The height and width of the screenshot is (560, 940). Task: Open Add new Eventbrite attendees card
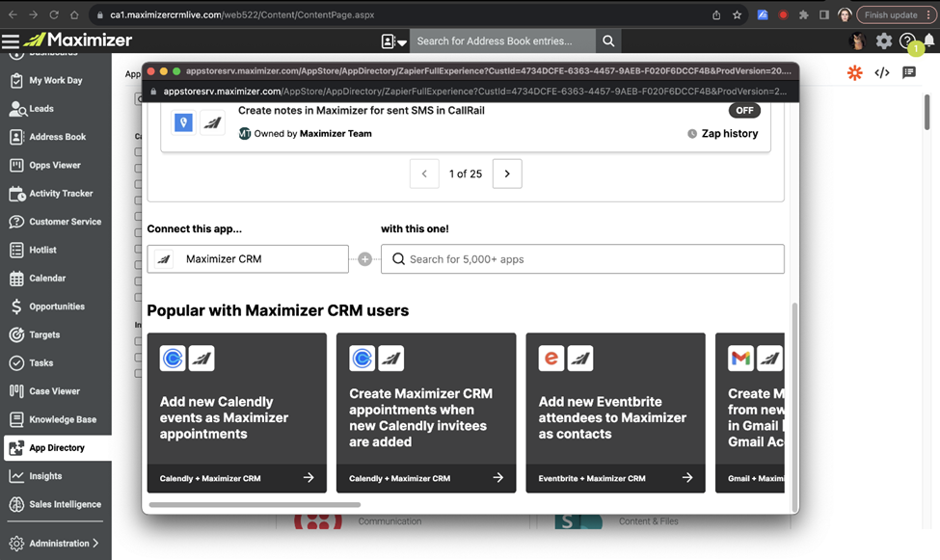click(616, 413)
